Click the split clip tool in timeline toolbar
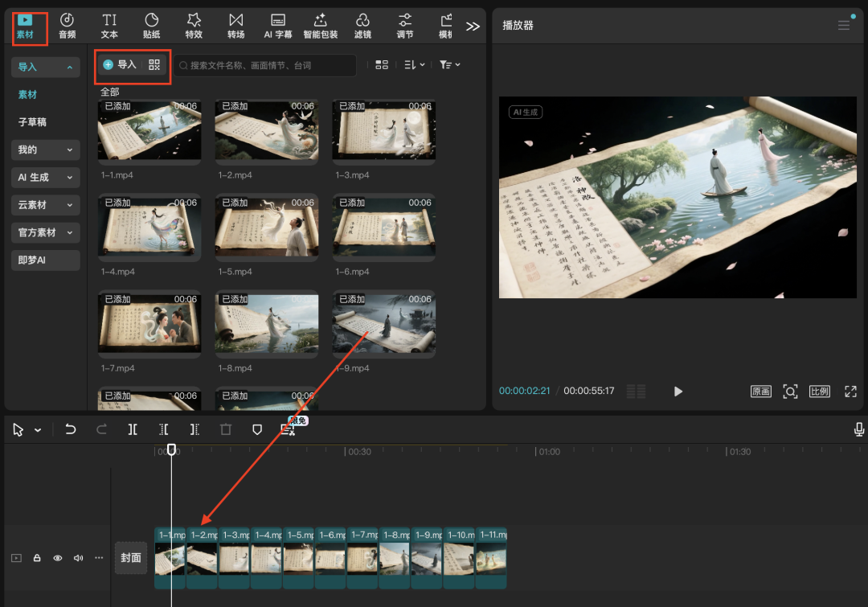The width and height of the screenshot is (868, 607). point(133,430)
